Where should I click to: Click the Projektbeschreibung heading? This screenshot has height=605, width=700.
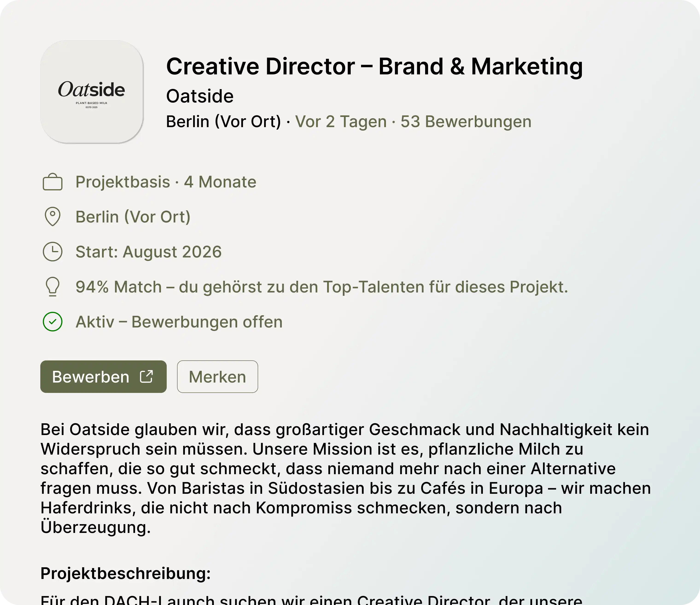tap(126, 573)
